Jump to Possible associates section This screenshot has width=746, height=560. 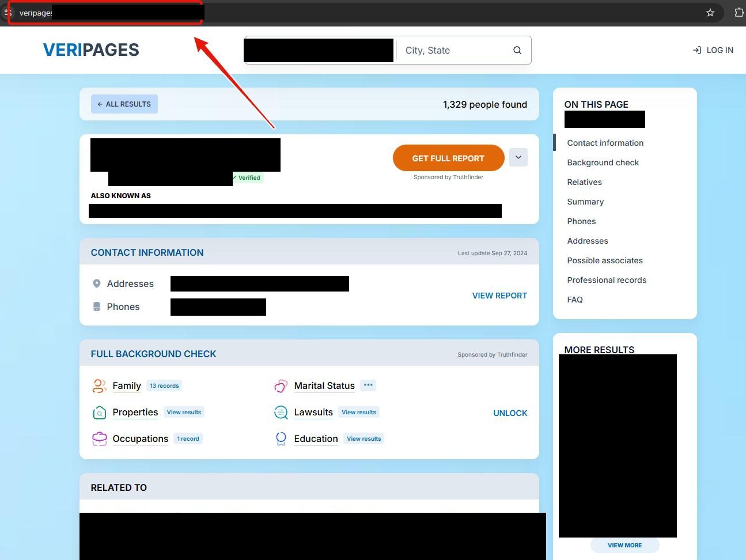[604, 260]
